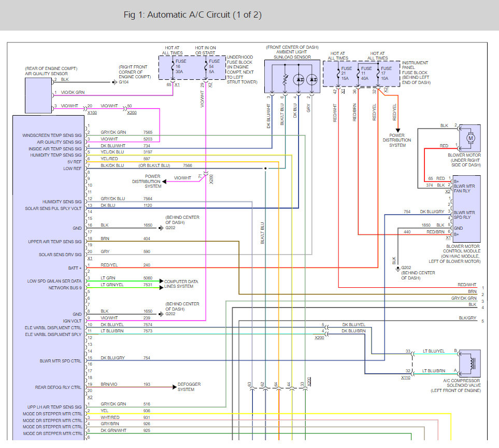Click the Blower Motor Control Module box
This screenshot has height=448, width=499.
click(x=466, y=209)
